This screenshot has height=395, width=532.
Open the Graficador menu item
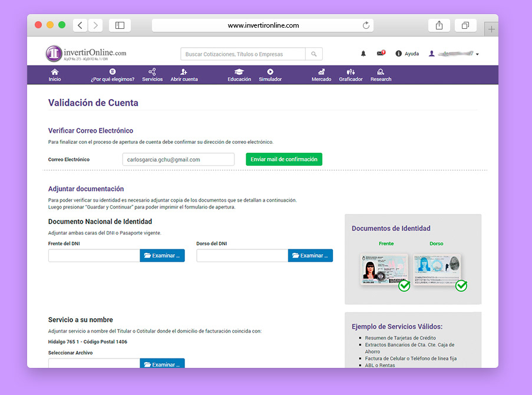coord(351,75)
